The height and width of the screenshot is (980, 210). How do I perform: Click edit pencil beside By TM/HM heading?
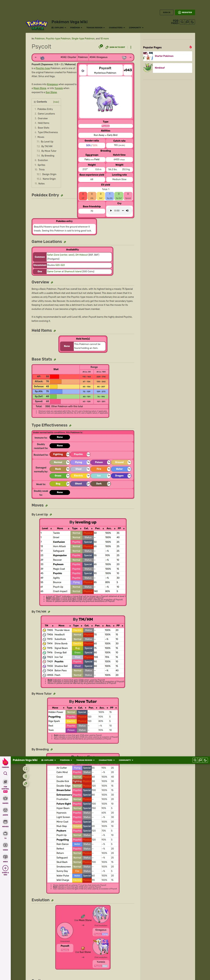pyautogui.click(x=49, y=612)
